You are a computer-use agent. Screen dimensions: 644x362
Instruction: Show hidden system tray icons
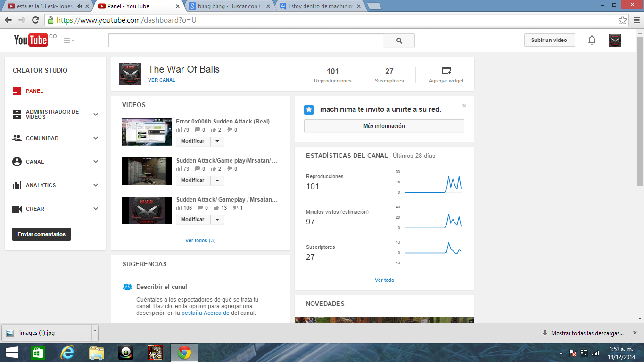[561, 353]
